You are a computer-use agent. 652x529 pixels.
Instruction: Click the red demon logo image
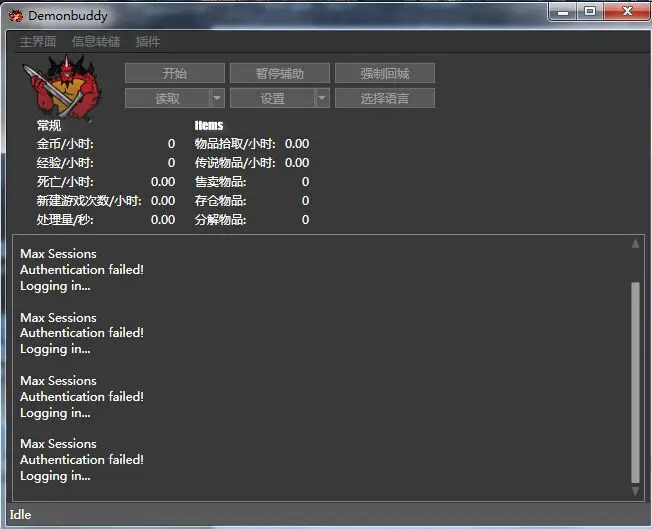(x=68, y=86)
